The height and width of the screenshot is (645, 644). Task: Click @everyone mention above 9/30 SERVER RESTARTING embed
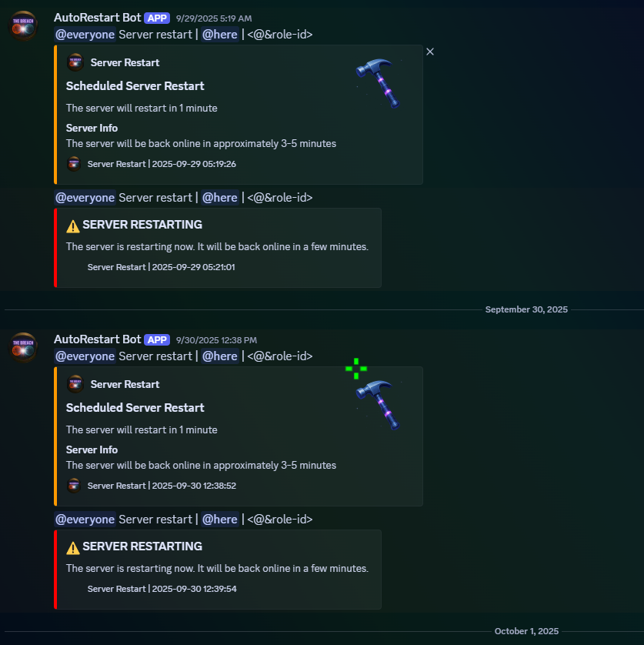point(85,520)
